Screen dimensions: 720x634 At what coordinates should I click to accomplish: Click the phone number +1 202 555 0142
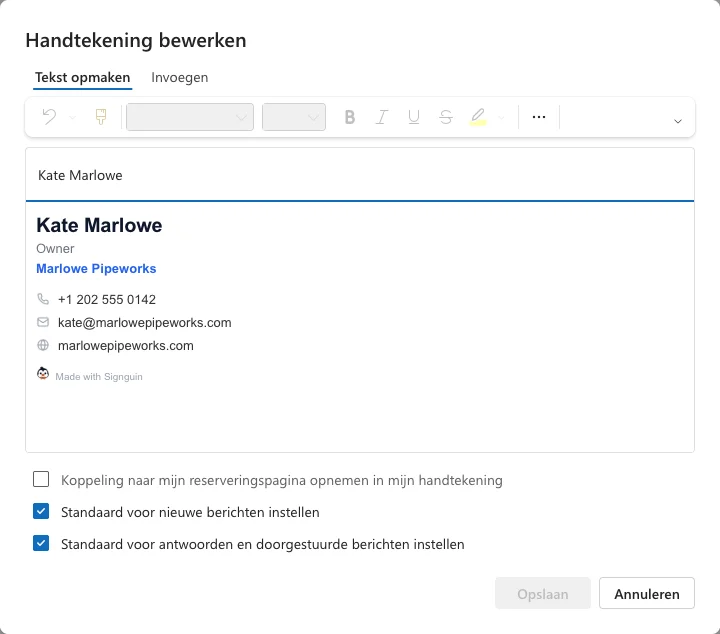107,299
